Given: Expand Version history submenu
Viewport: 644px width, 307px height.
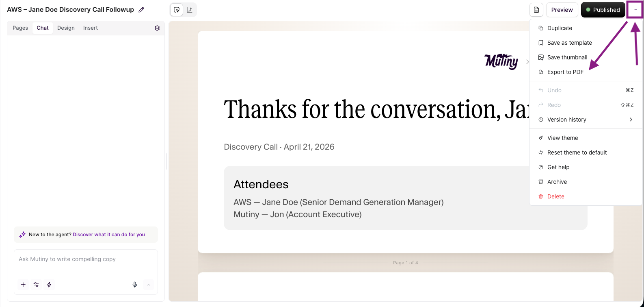Looking at the screenshot, I should click(x=586, y=120).
